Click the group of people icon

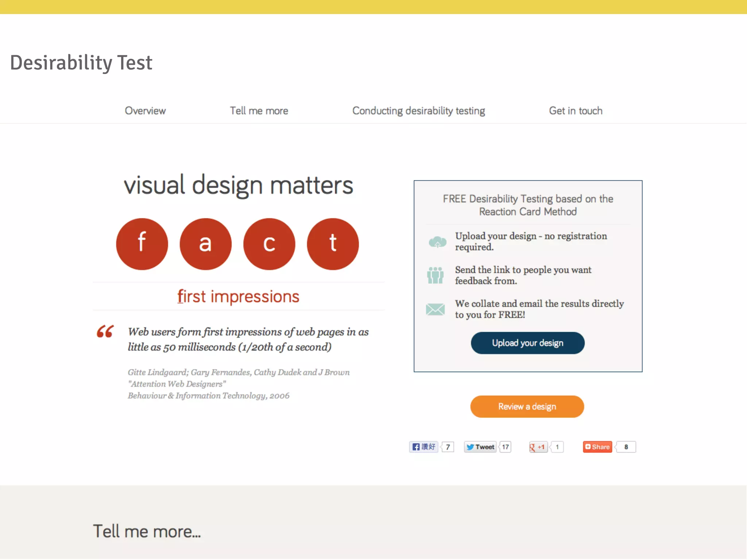[x=435, y=275]
